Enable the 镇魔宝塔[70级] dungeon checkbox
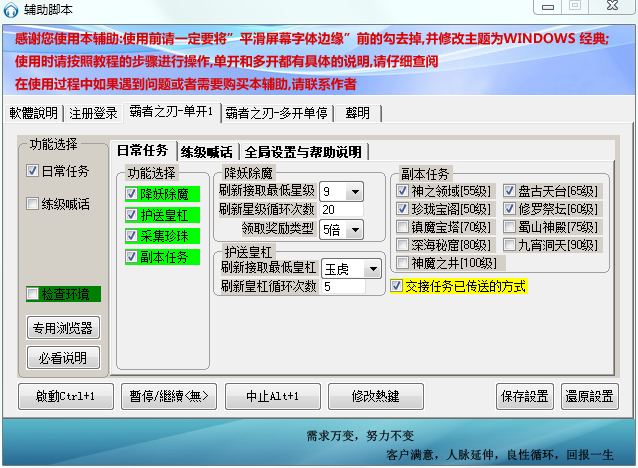This screenshot has width=638, height=468. 402,227
